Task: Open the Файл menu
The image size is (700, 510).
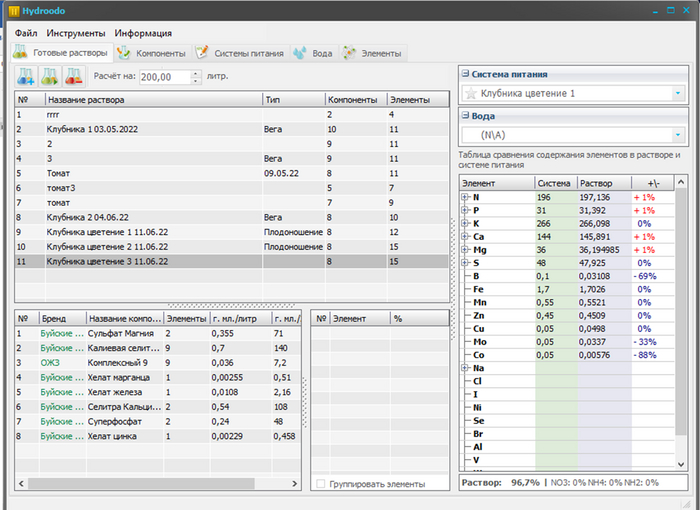Action: [26, 33]
